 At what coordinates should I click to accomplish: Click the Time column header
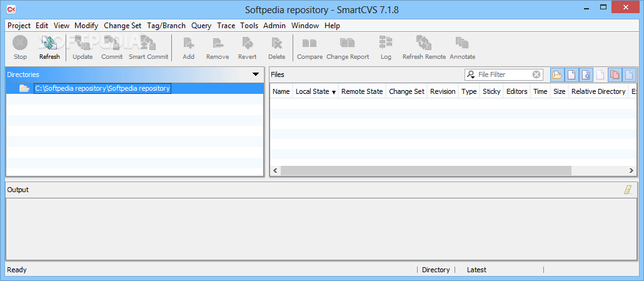pyautogui.click(x=540, y=91)
